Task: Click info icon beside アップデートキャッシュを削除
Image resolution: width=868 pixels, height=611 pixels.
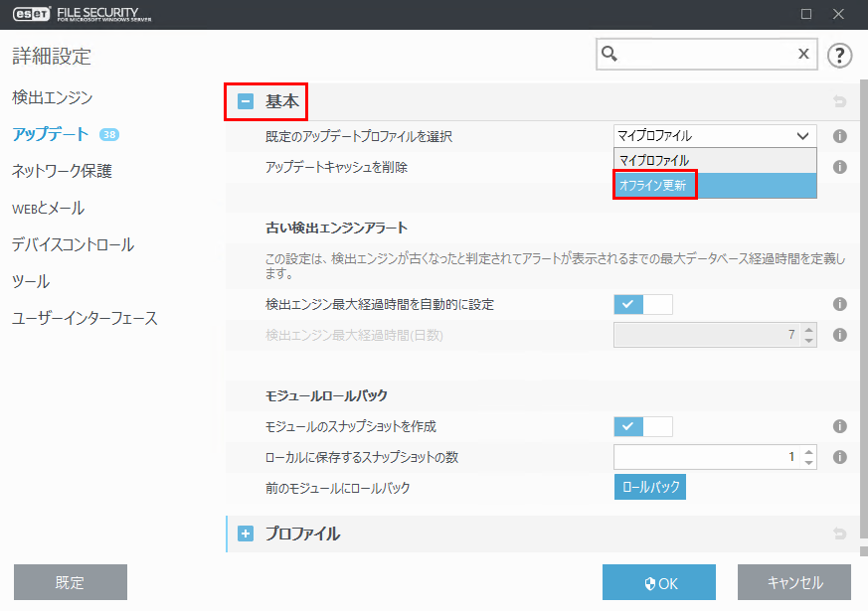Action: tap(839, 167)
